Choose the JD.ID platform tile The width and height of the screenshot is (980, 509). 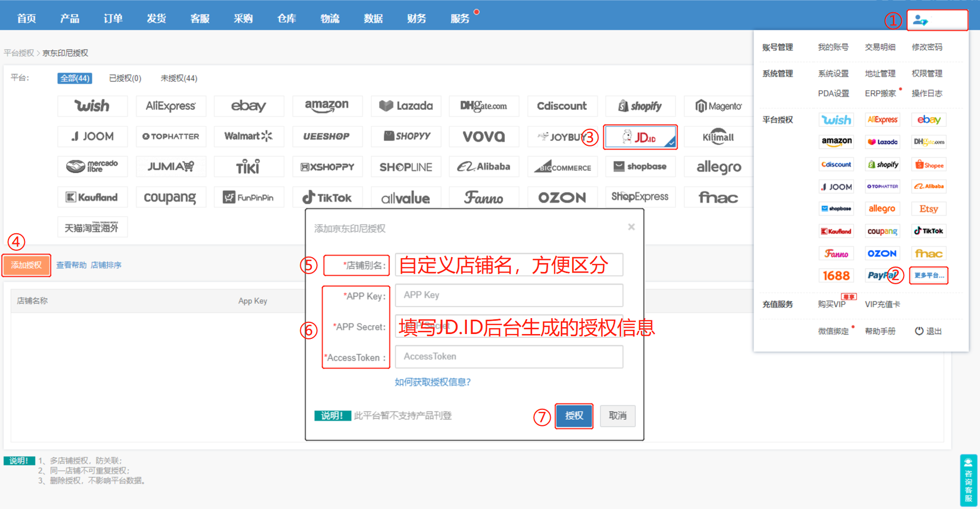click(x=640, y=137)
